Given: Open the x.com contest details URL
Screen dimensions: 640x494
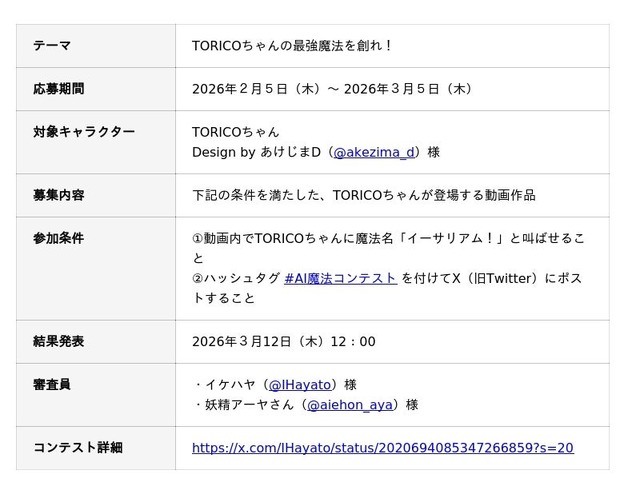Looking at the screenshot, I should tap(382, 448).
